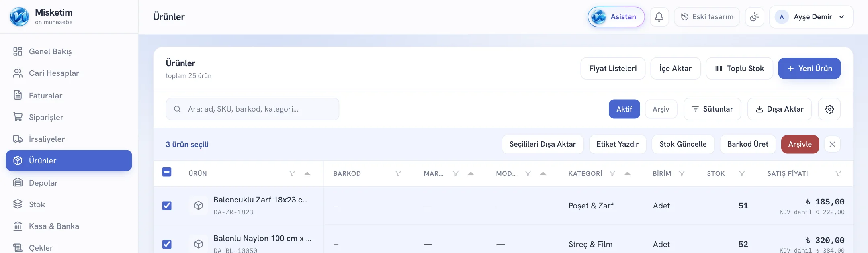
Task: Click Arşivle for selected products
Action: point(800,144)
